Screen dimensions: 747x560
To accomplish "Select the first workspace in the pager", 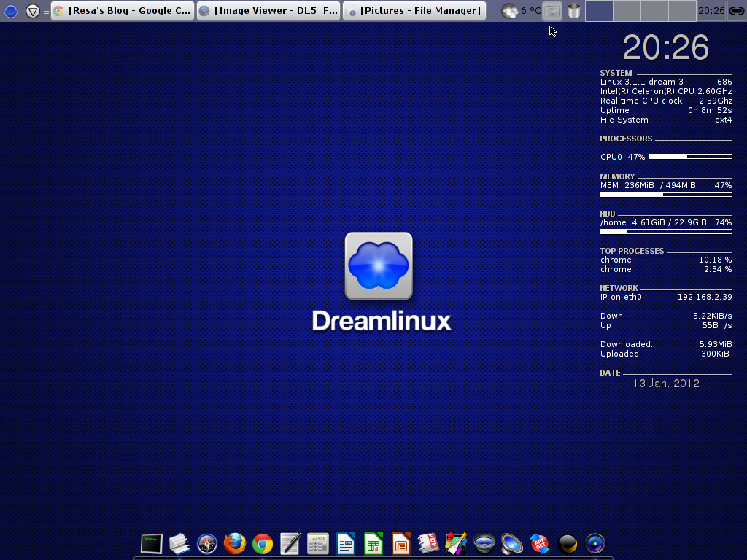I will (x=599, y=10).
